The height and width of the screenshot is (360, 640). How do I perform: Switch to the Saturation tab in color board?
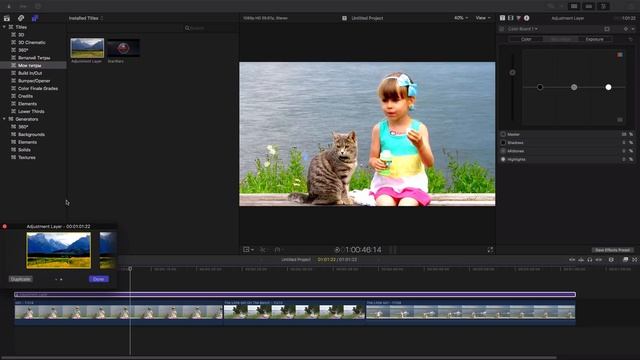[560, 39]
